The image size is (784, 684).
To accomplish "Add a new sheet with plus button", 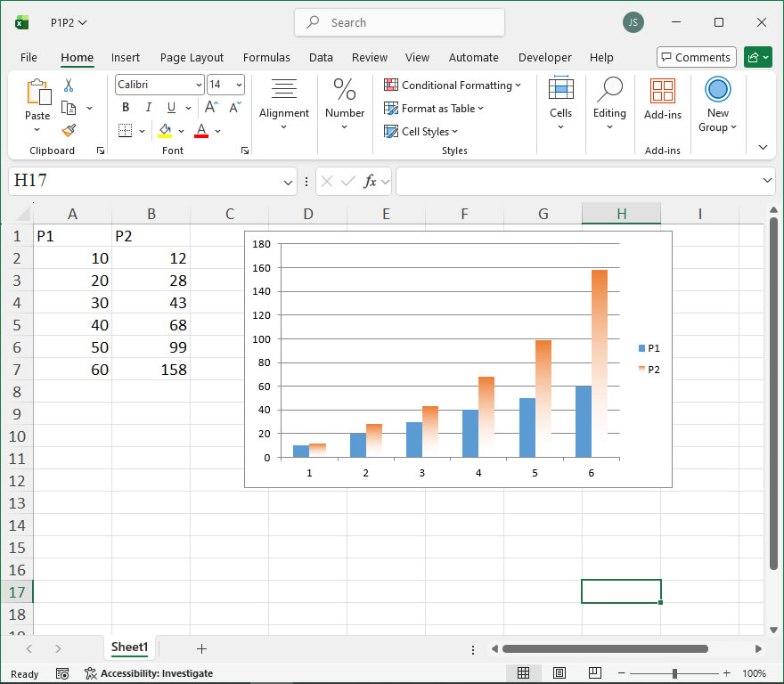I will pos(201,648).
